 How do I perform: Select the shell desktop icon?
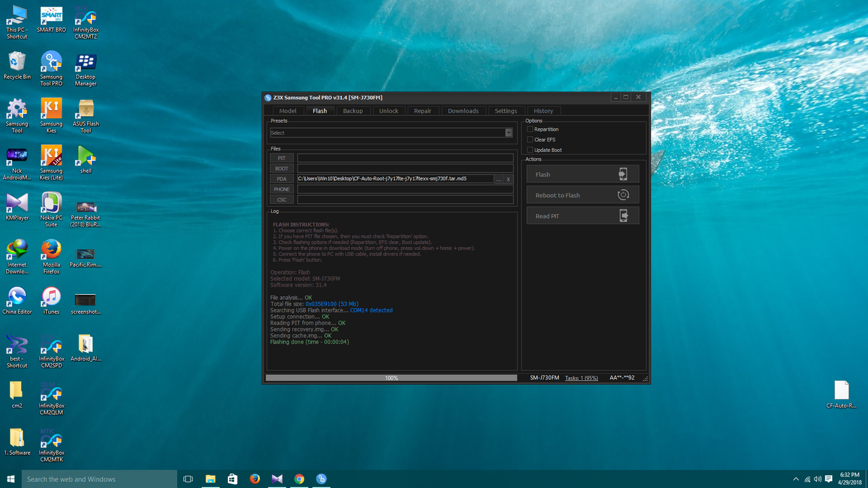[x=85, y=160]
